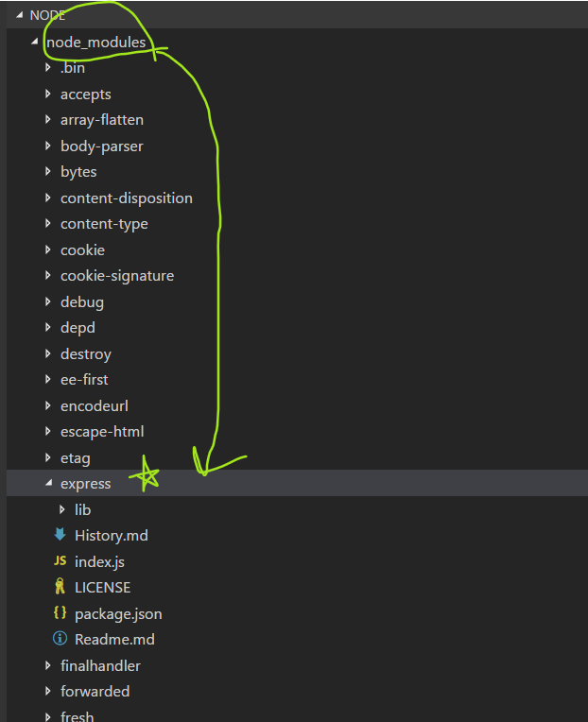Screen dimensions: 588x722
Task: Expand the destroy folder arrow
Action: coord(48,353)
